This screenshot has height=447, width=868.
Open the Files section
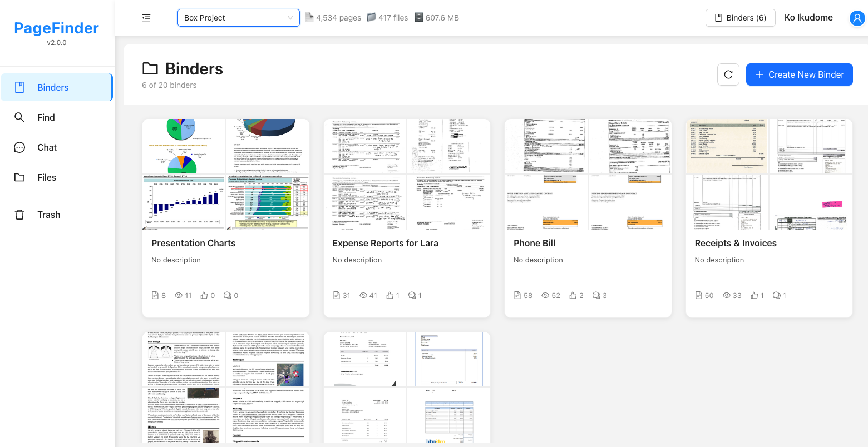coord(46,177)
